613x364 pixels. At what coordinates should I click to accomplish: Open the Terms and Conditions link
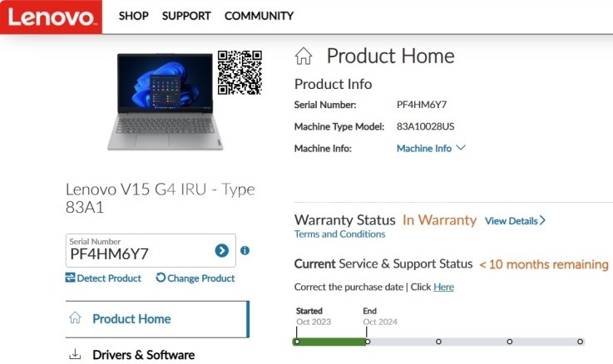(339, 234)
